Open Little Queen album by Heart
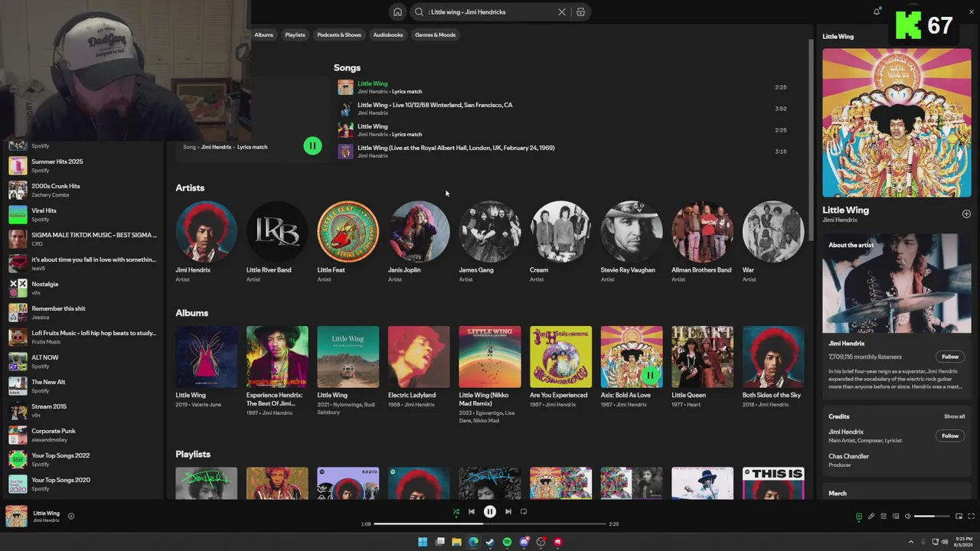Screen dimensions: 980x551 (x=702, y=357)
